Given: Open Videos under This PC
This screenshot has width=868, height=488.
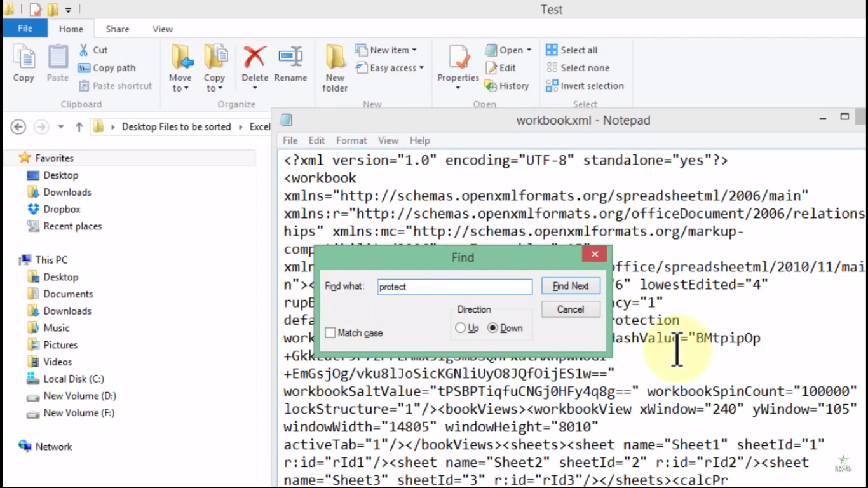Looking at the screenshot, I should tap(50, 362).
